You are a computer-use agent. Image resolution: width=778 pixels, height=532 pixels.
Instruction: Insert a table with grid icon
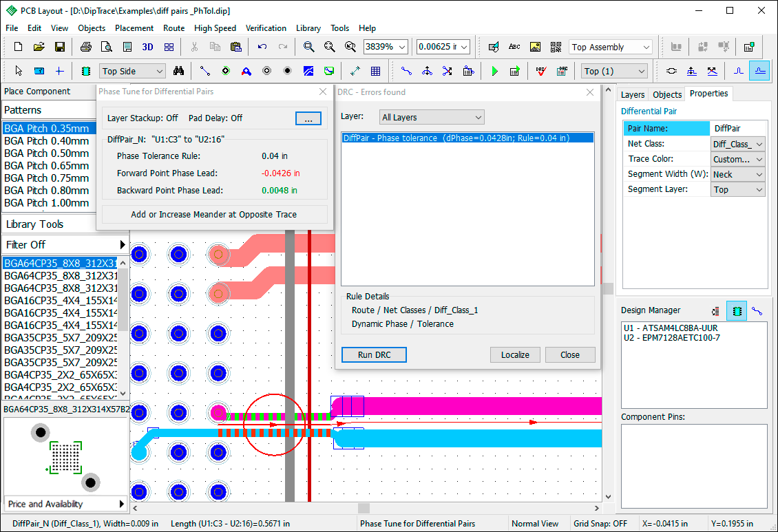[x=376, y=71]
